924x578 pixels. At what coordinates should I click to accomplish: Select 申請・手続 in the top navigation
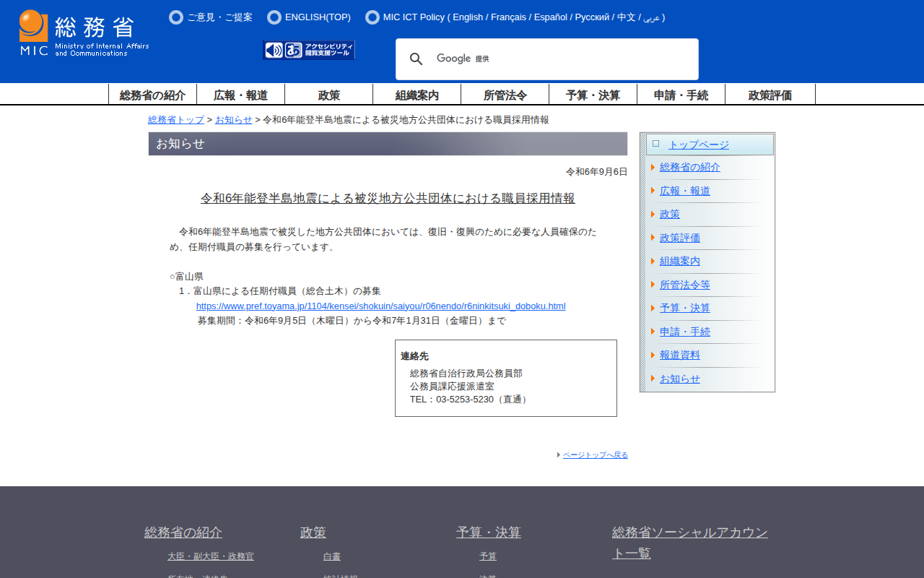[x=681, y=95]
